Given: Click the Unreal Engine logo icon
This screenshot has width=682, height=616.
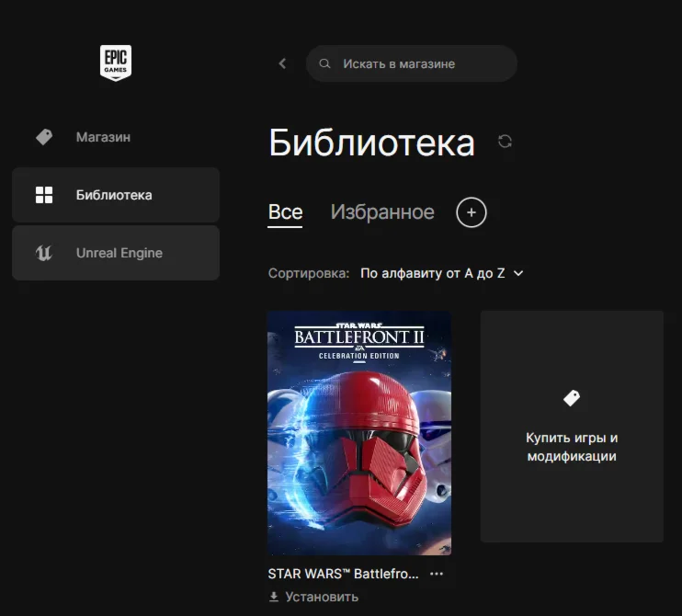Looking at the screenshot, I should (x=43, y=253).
